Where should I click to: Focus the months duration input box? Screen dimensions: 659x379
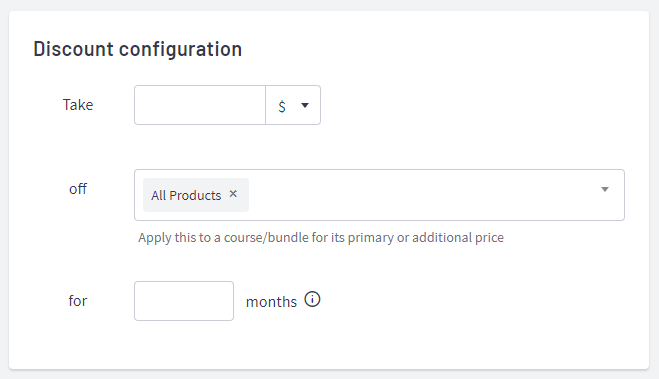click(184, 301)
